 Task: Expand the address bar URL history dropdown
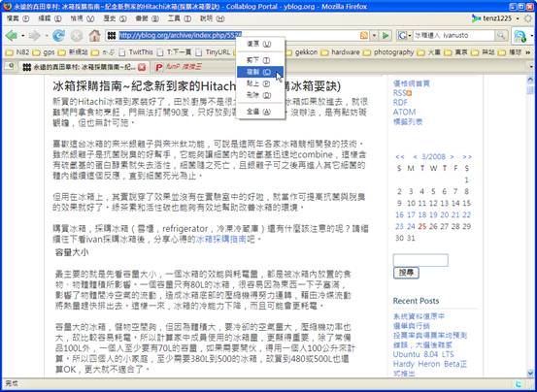click(374, 35)
